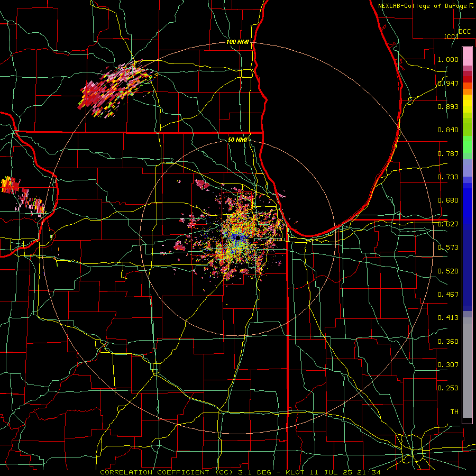Viewport: 476px width, 476px height.
Task: Click the 0.893 scale value
Action: (x=448, y=106)
